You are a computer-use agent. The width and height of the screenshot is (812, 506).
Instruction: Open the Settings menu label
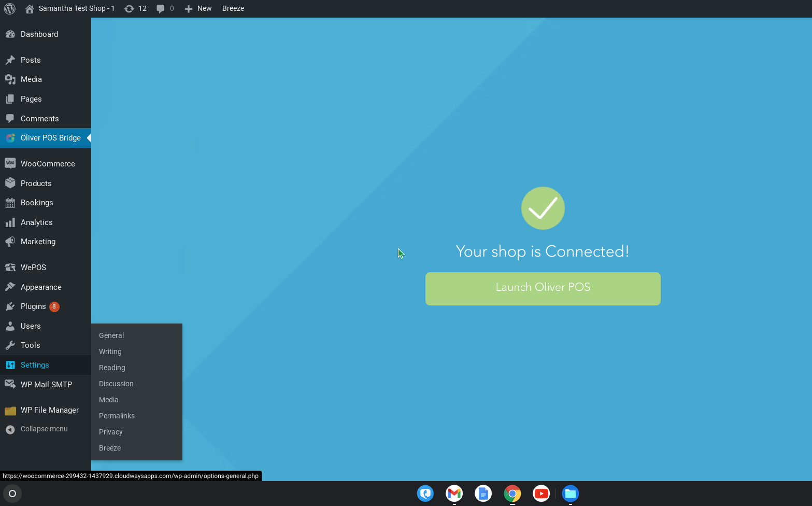pyautogui.click(x=35, y=365)
